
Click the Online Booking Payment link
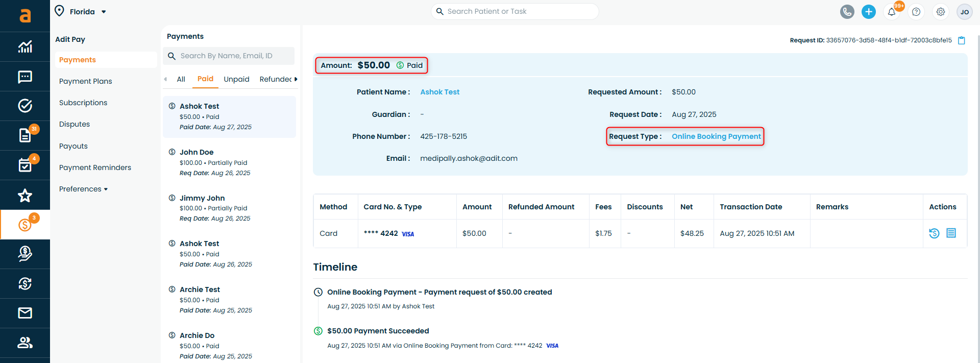[x=716, y=136]
